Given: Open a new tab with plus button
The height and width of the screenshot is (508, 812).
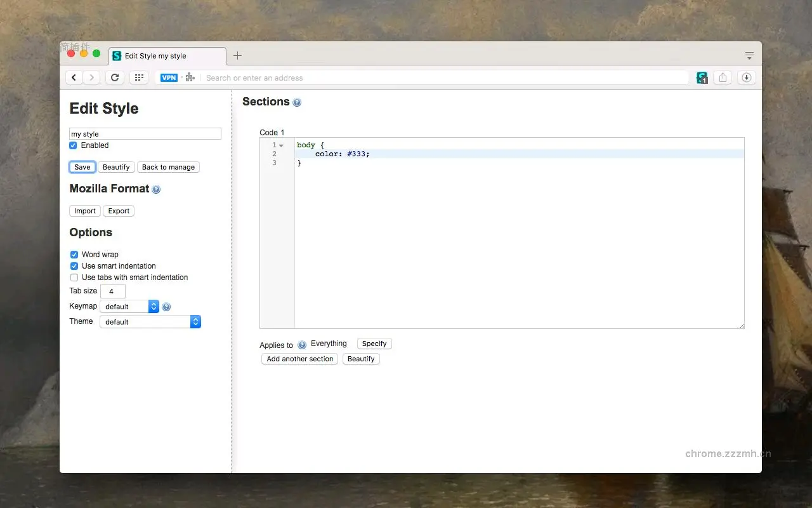Looking at the screenshot, I should 237,56.
